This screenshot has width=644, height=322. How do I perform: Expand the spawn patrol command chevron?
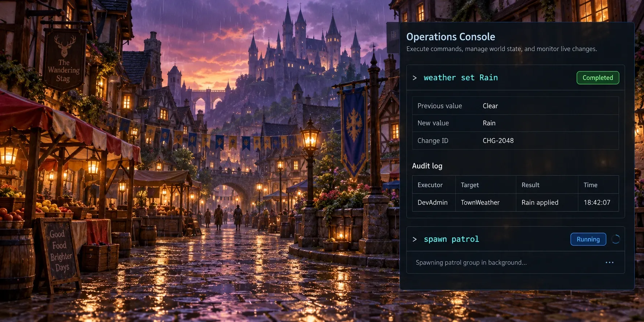(415, 239)
